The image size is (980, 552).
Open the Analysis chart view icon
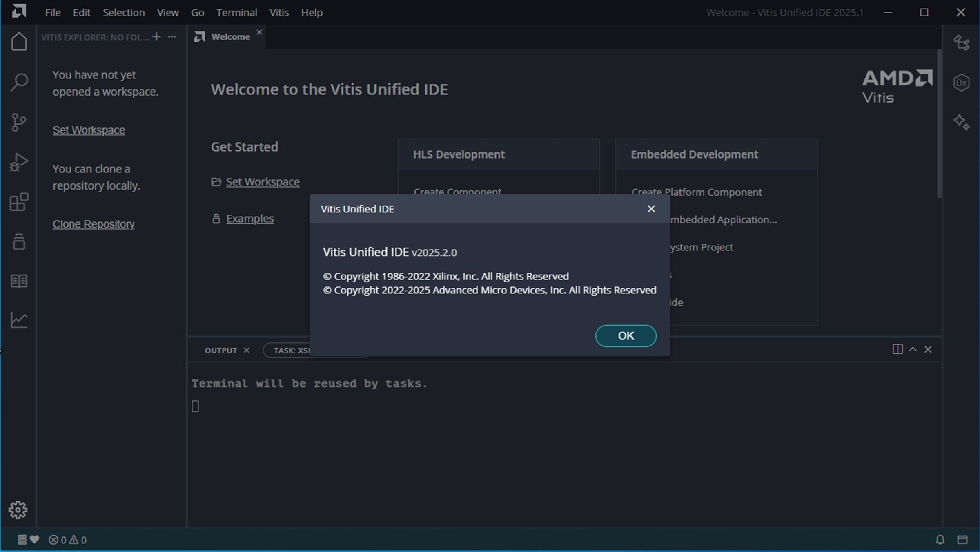pos(19,320)
